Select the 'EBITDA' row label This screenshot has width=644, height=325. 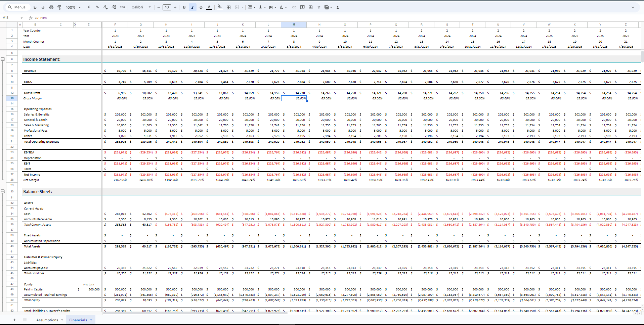(x=29, y=152)
